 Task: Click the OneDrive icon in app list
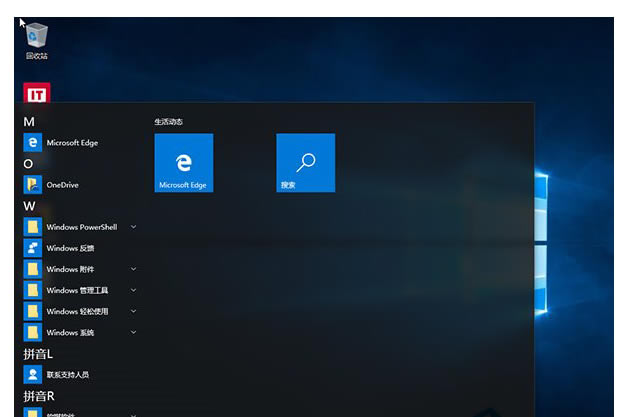pos(32,185)
